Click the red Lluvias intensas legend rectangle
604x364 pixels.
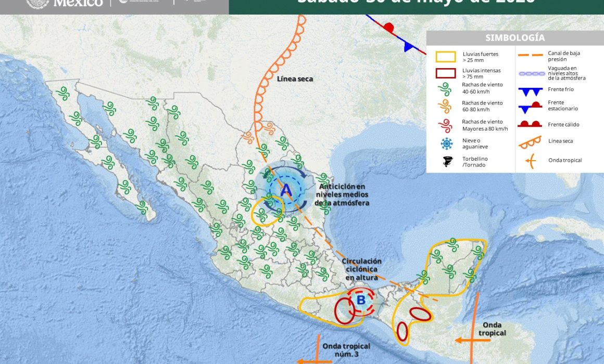click(x=446, y=73)
